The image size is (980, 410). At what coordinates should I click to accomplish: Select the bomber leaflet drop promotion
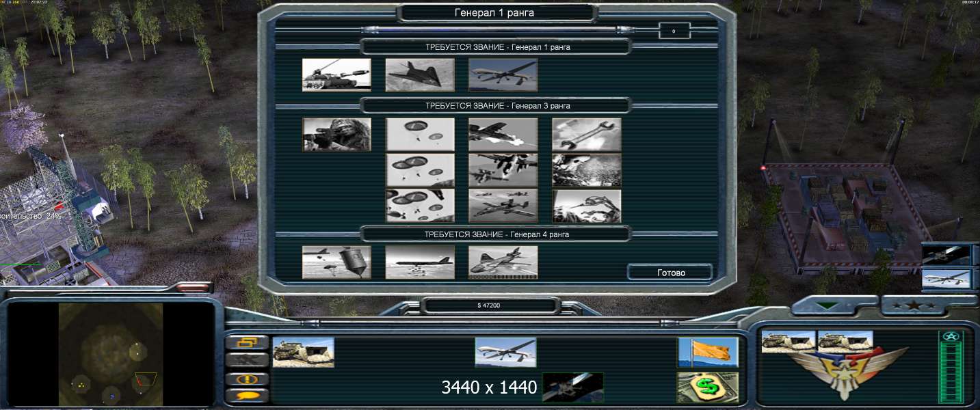420,262
